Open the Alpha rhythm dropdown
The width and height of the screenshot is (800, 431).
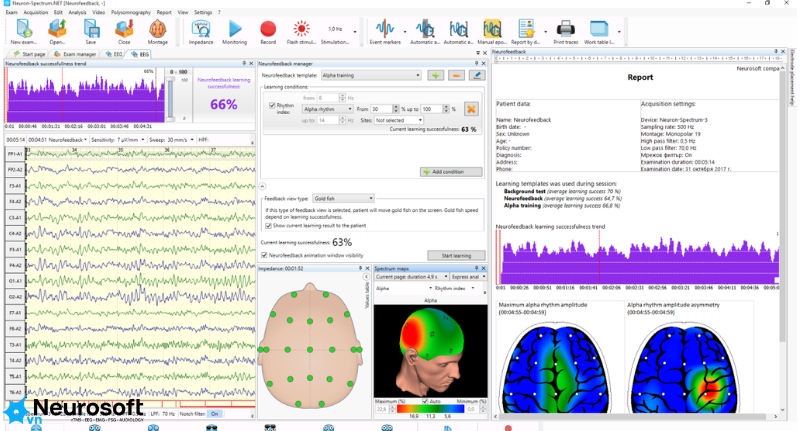pos(328,109)
